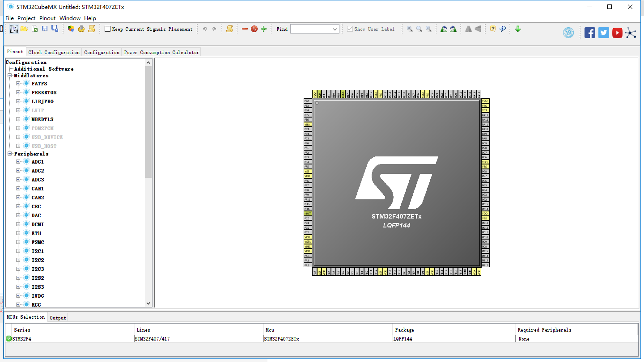Open an existing project file

(x=25, y=29)
